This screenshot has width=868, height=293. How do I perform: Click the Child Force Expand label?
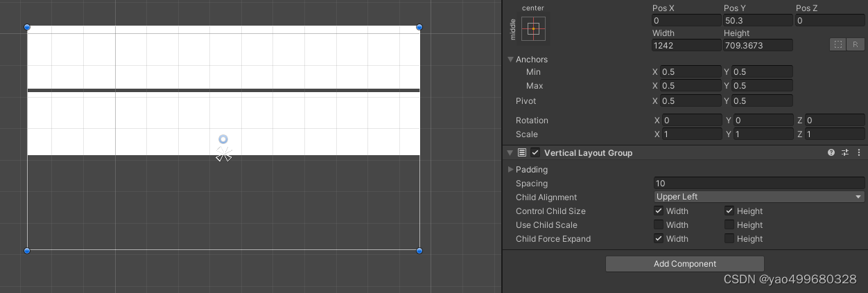553,239
